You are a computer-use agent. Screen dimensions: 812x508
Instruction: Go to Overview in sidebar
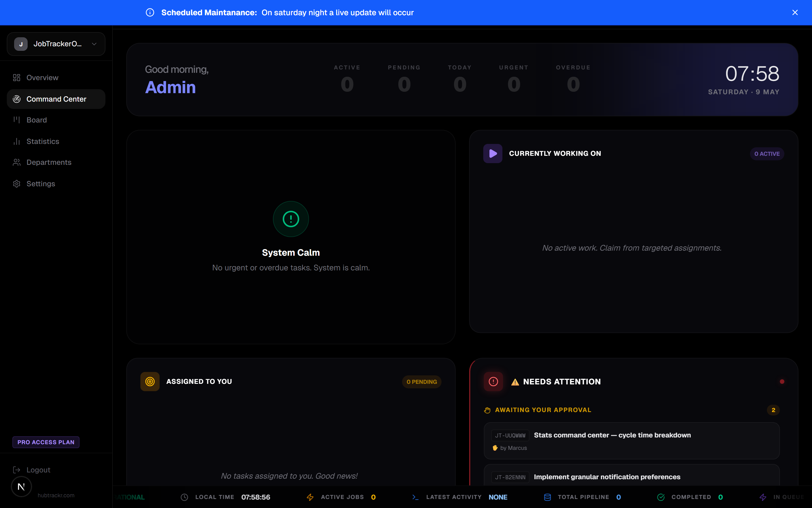tap(56, 78)
